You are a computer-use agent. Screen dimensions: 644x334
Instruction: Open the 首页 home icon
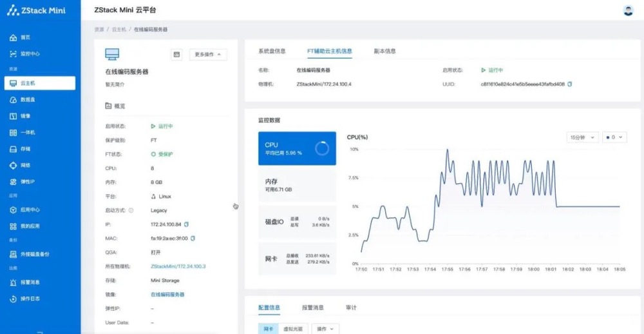coord(13,37)
